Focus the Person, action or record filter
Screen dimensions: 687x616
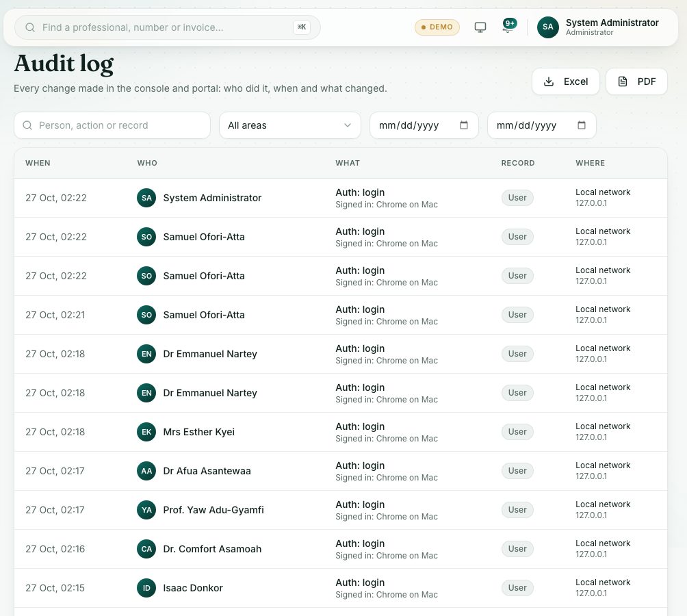click(112, 125)
